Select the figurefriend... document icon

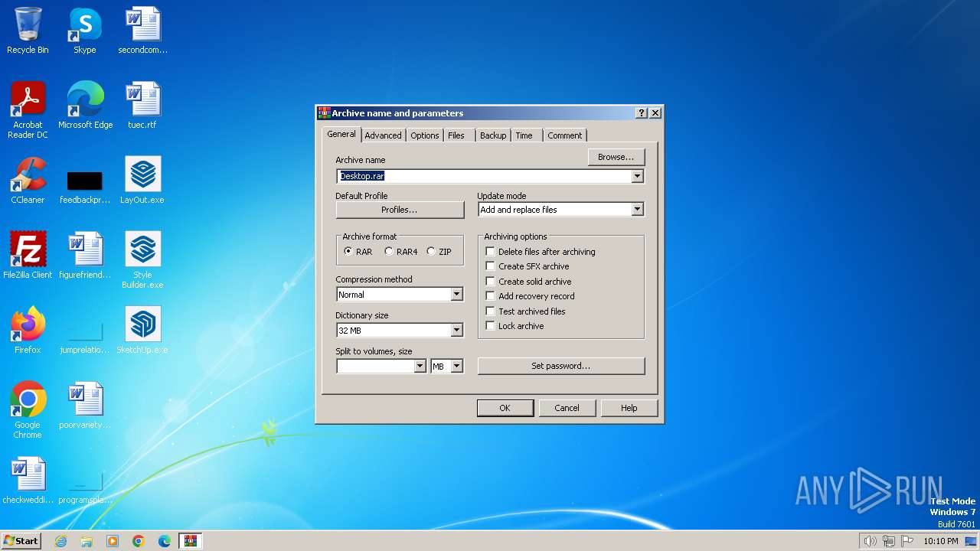pyautogui.click(x=85, y=256)
